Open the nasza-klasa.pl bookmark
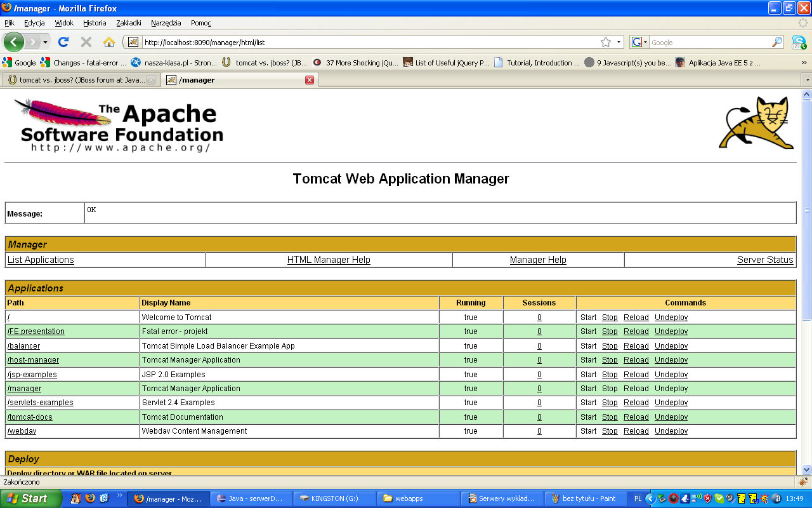This screenshot has width=812, height=508. 173,62
